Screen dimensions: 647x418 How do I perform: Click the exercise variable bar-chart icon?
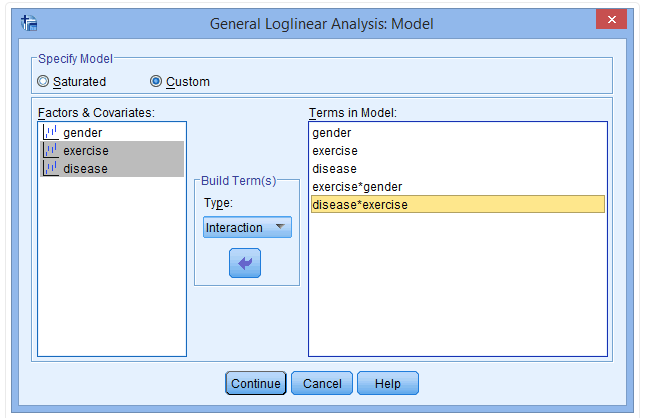49,150
